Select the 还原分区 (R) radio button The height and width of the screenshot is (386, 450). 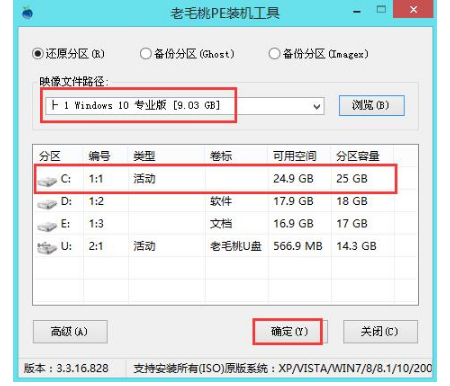(69, 54)
